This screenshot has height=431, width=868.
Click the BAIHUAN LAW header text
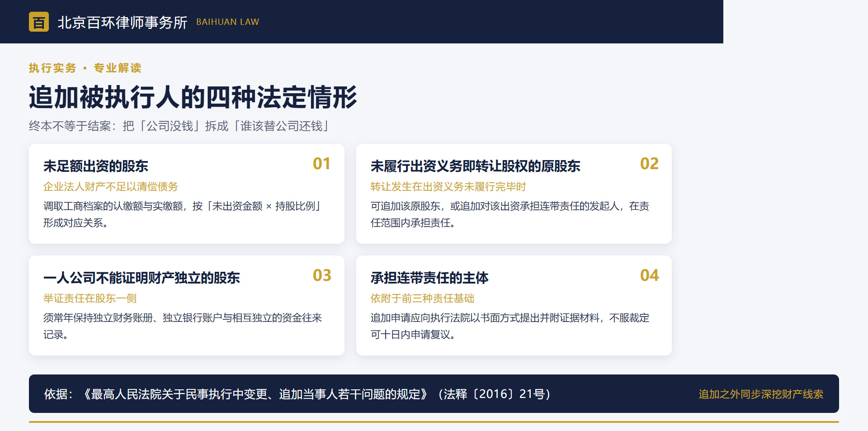227,22
